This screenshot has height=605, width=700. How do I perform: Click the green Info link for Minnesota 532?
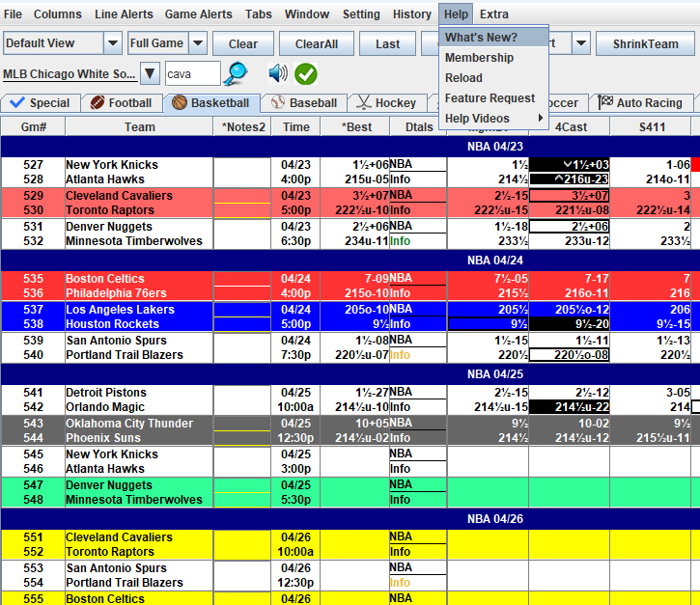coord(400,241)
